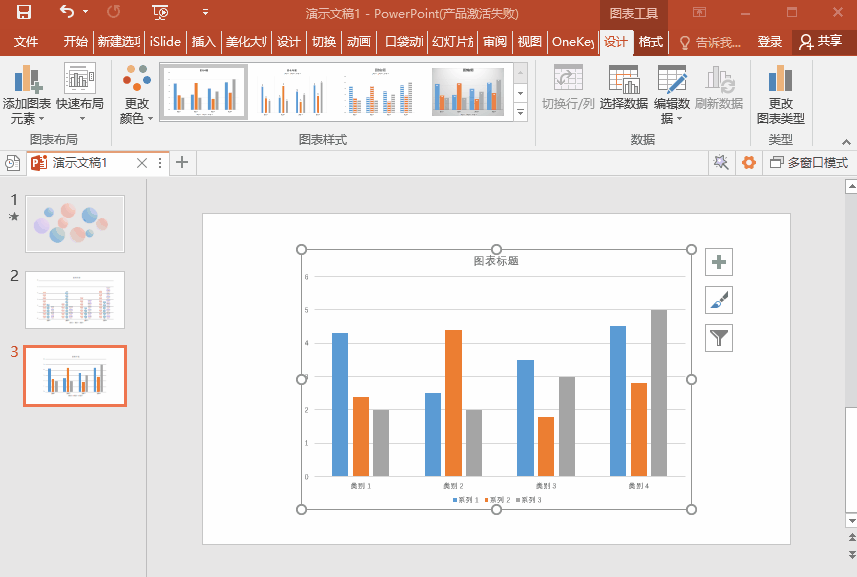Viewport: 857px width, 577px height.
Task: Apply the second chart style thumbnail
Action: [291, 91]
